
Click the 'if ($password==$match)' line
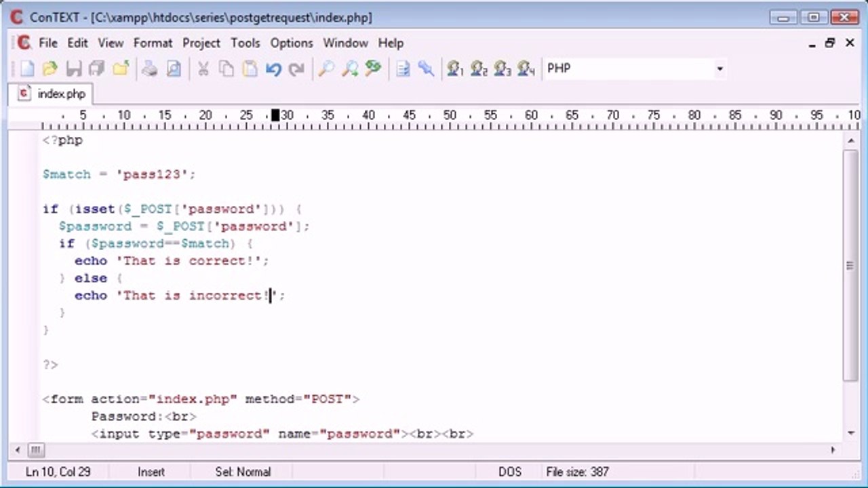[156, 243]
